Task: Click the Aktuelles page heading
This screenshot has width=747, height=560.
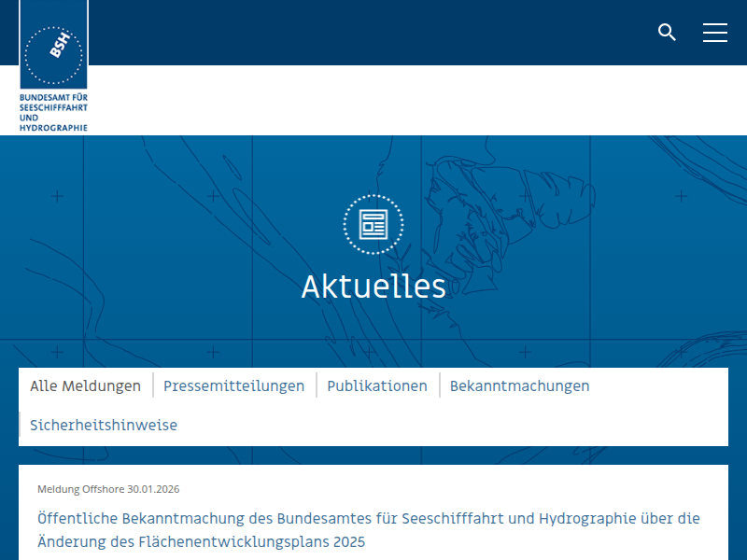Action: (x=373, y=287)
